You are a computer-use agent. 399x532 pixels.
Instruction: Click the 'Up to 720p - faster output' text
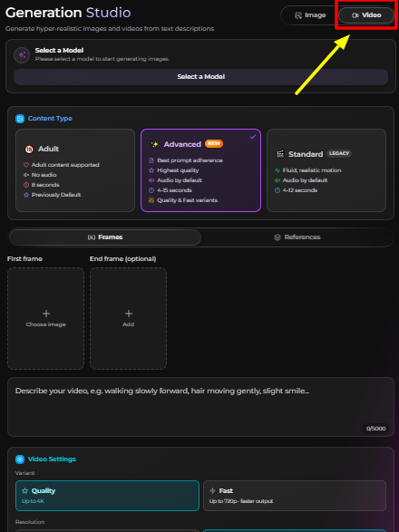click(x=241, y=501)
